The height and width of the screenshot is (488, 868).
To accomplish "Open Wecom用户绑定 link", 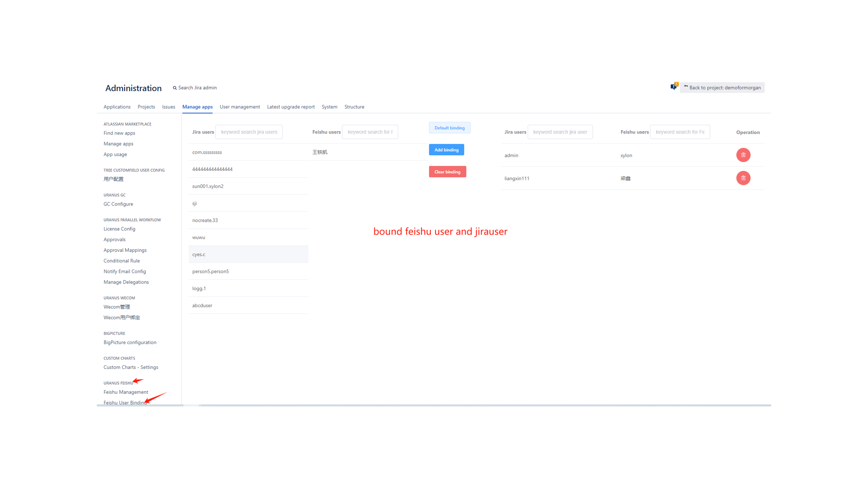I will (x=122, y=318).
